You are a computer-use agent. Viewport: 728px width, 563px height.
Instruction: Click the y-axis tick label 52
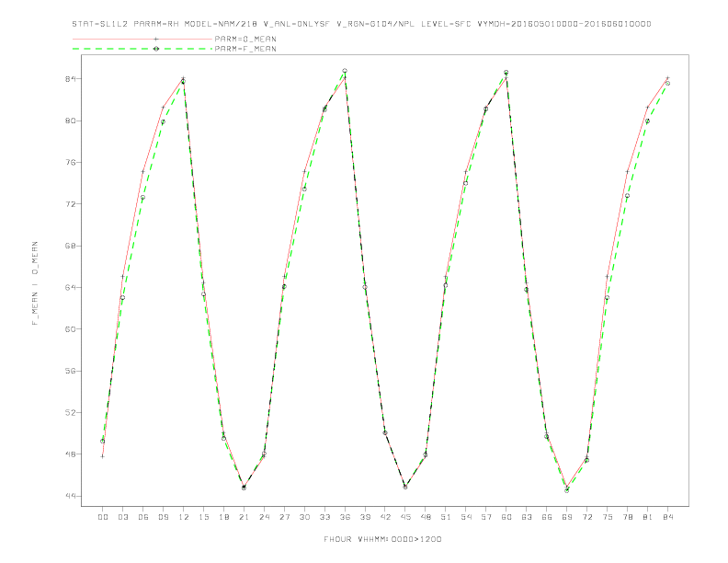[x=70, y=412]
